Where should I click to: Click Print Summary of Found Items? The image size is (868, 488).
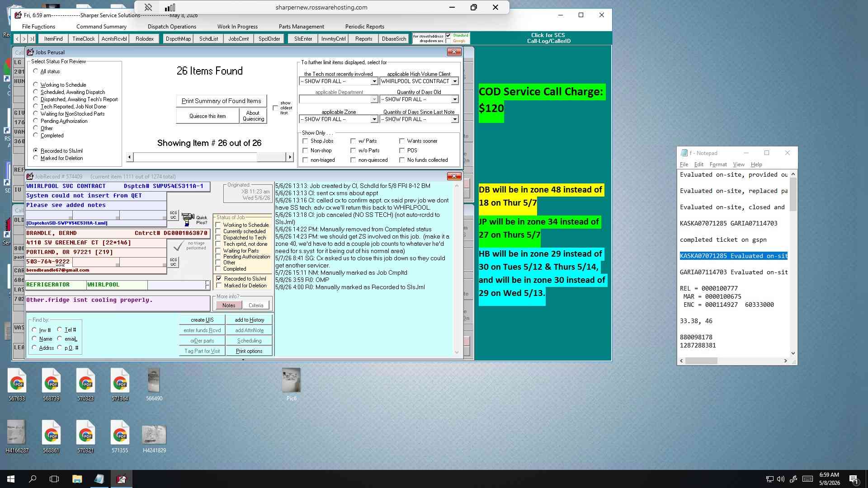pos(221,101)
